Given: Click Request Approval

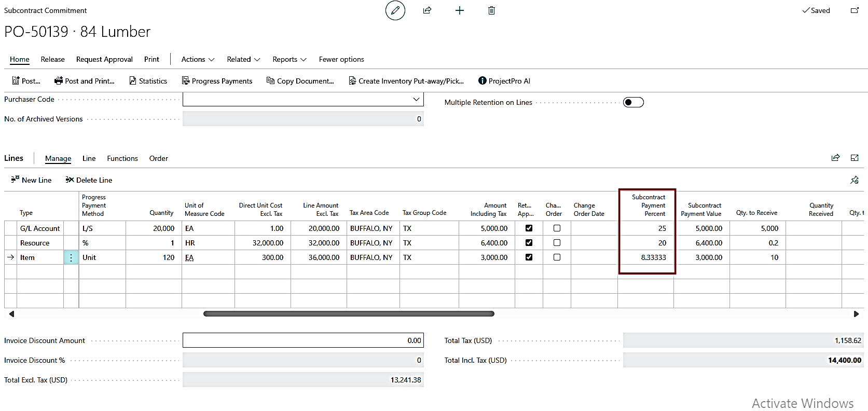Looking at the screenshot, I should pyautogui.click(x=104, y=59).
